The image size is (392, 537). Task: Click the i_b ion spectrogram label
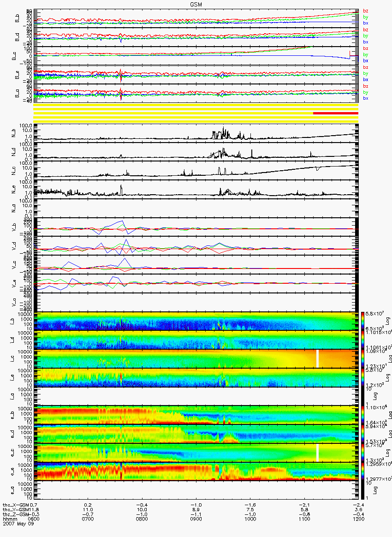pyautogui.click(x=12, y=321)
